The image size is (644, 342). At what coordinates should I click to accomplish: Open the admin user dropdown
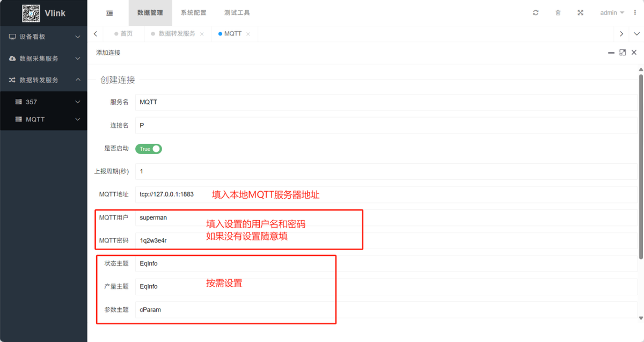[x=612, y=13]
